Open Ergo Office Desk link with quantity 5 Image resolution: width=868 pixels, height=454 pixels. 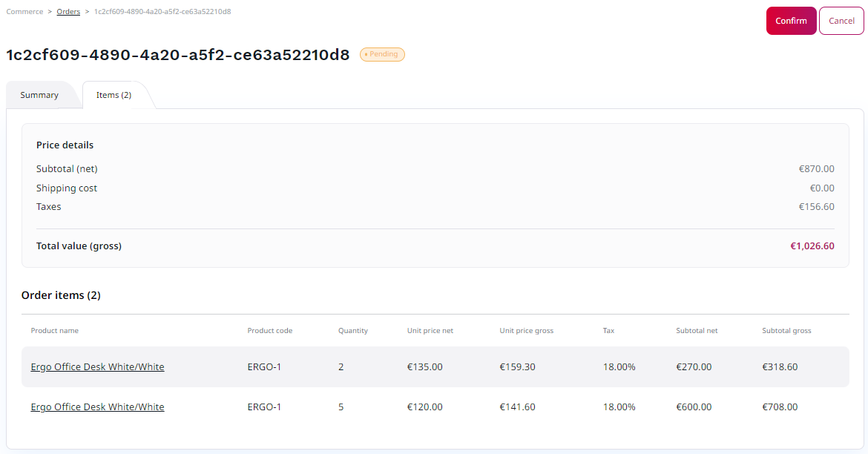point(97,407)
